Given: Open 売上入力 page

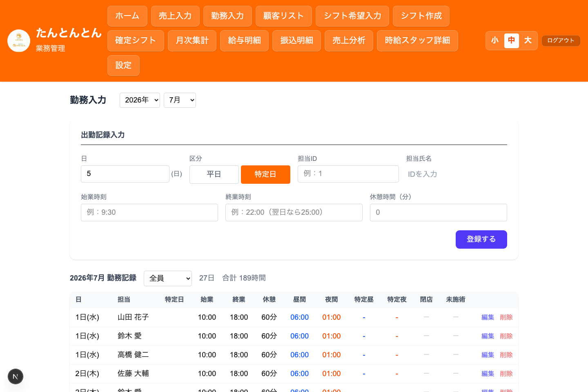Looking at the screenshot, I should 175,16.
